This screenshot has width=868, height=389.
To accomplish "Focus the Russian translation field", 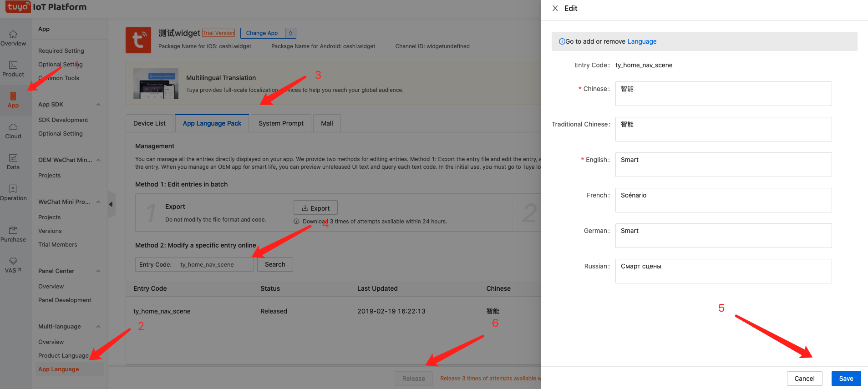I will coord(723,271).
